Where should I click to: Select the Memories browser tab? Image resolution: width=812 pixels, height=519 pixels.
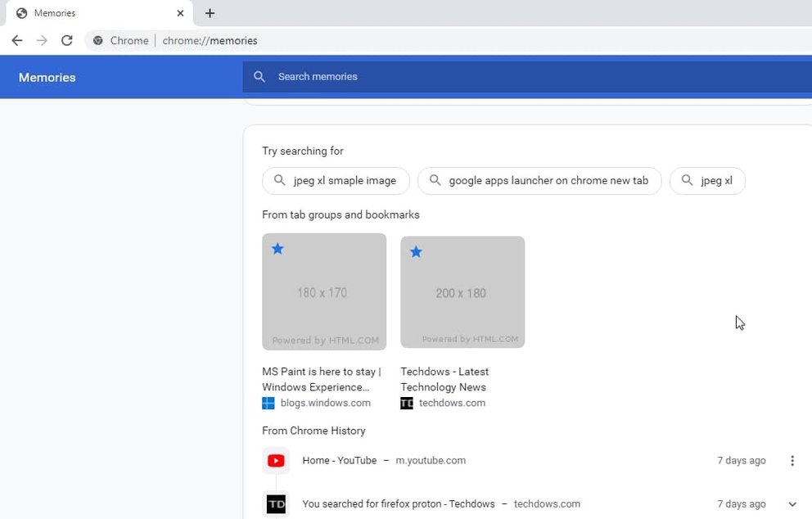click(99, 13)
